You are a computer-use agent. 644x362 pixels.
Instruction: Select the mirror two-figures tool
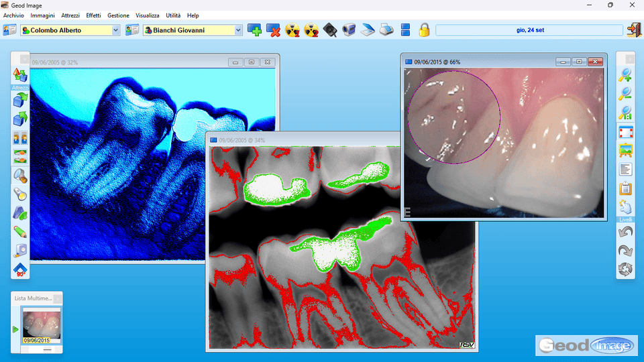pyautogui.click(x=19, y=138)
